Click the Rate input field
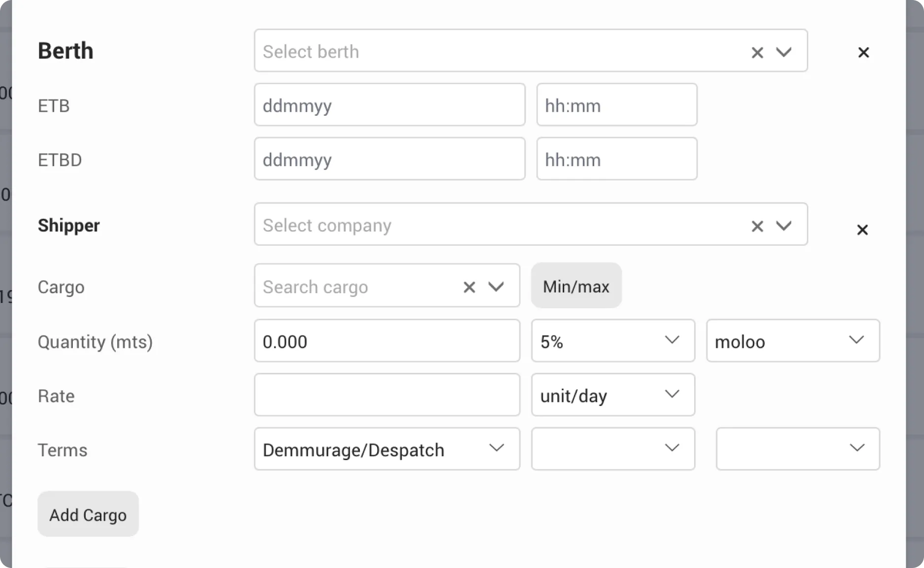Screen dimensions: 924x568 click(387, 395)
